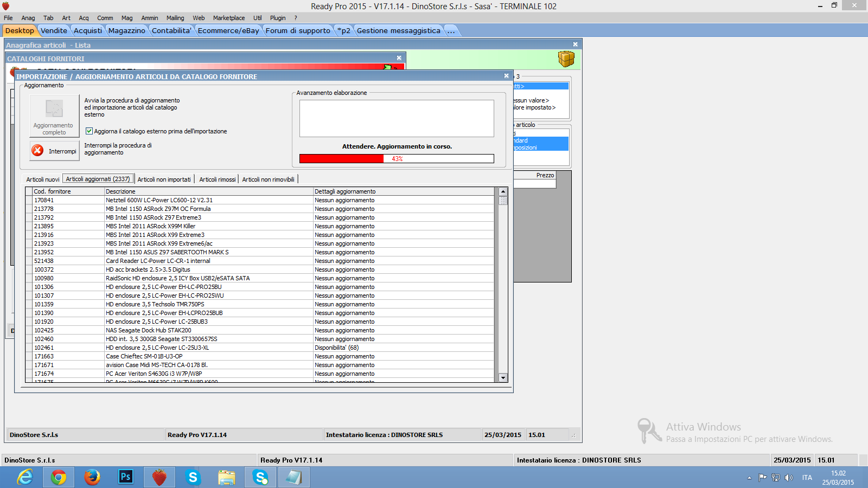Open Internet Explorer from the taskbar
This screenshot has height=488, width=868.
pyautogui.click(x=25, y=477)
